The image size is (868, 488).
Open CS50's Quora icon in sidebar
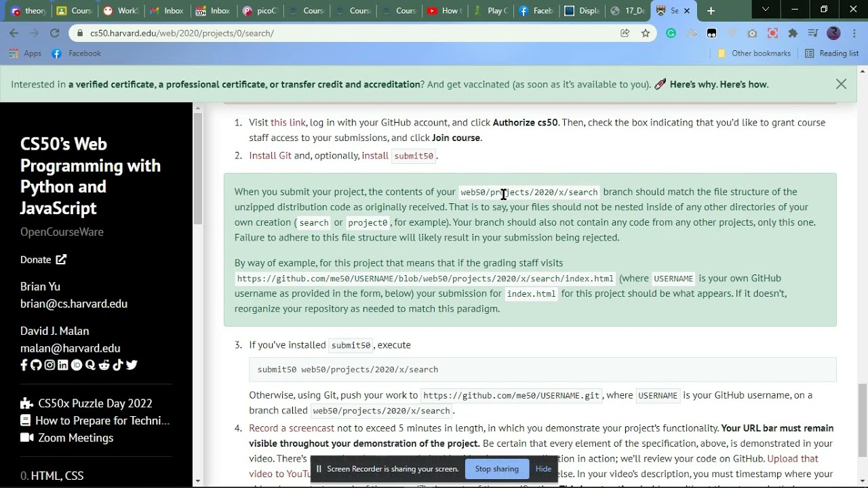coord(90,365)
